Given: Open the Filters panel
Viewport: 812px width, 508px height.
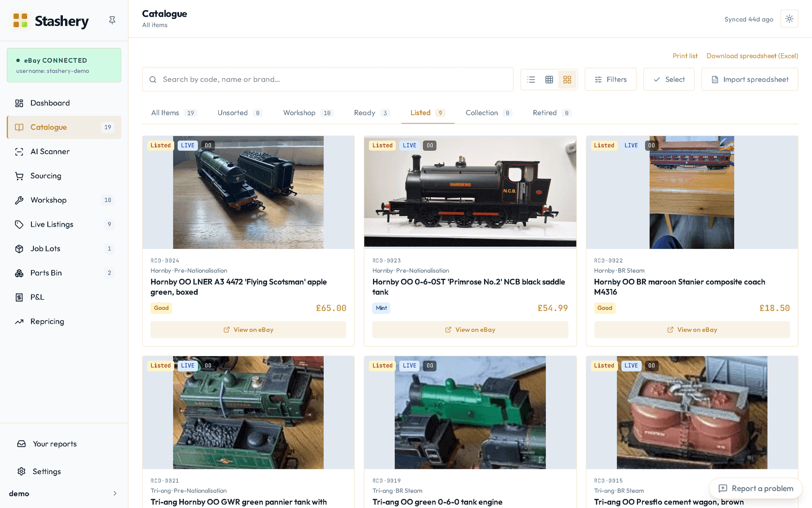Looking at the screenshot, I should 611,80.
